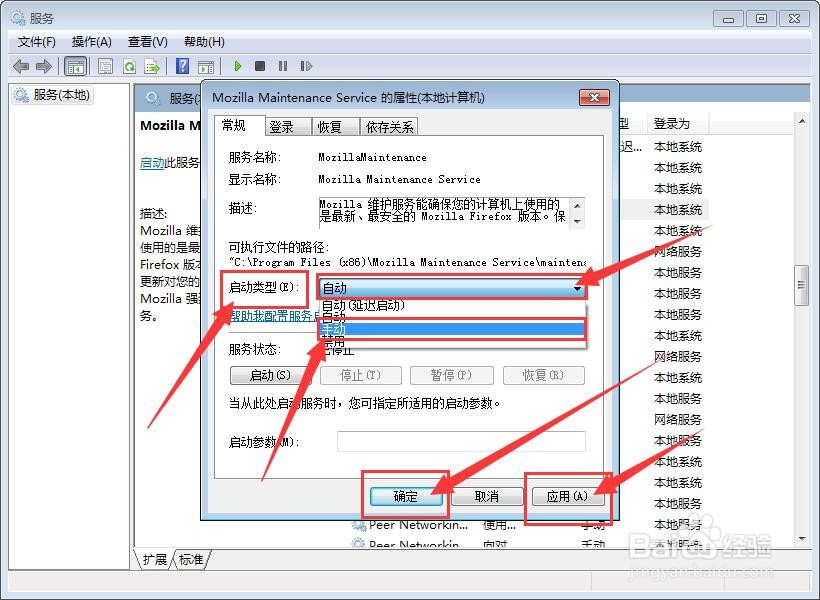Open the 启动类型 combo box showing 自动
The height and width of the screenshot is (600, 820).
click(x=452, y=288)
